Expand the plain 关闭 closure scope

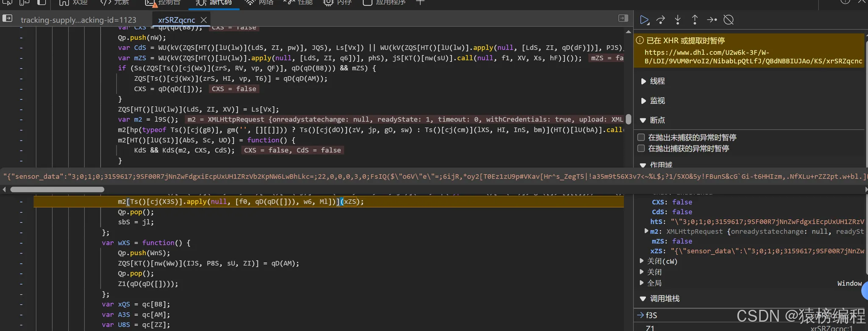[x=642, y=272]
